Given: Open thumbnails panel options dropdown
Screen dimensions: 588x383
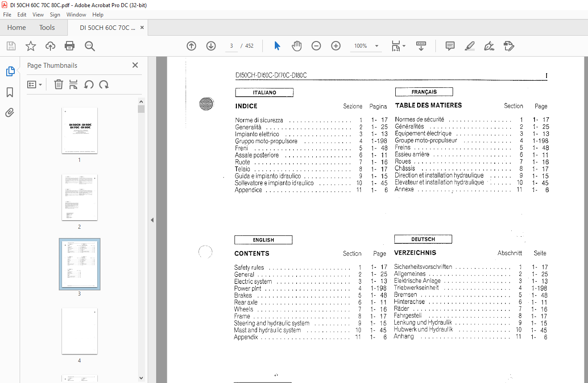Looking at the screenshot, I should point(35,84).
